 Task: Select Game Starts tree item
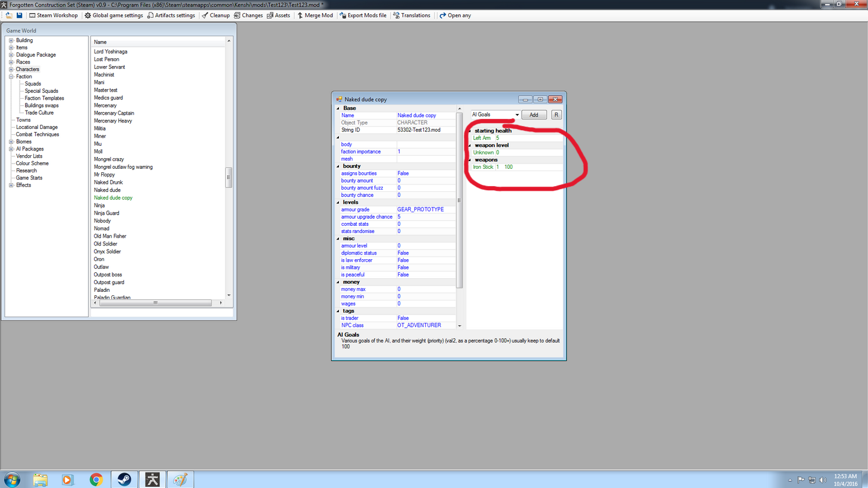coord(29,178)
